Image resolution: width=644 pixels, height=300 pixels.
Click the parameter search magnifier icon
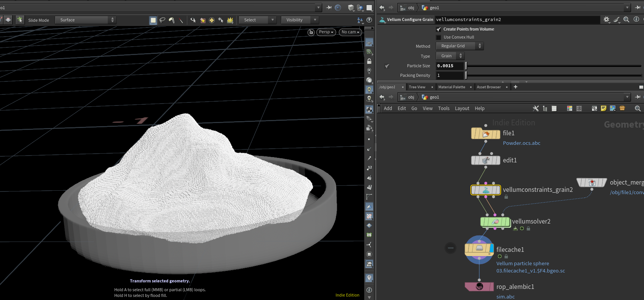(626, 19)
